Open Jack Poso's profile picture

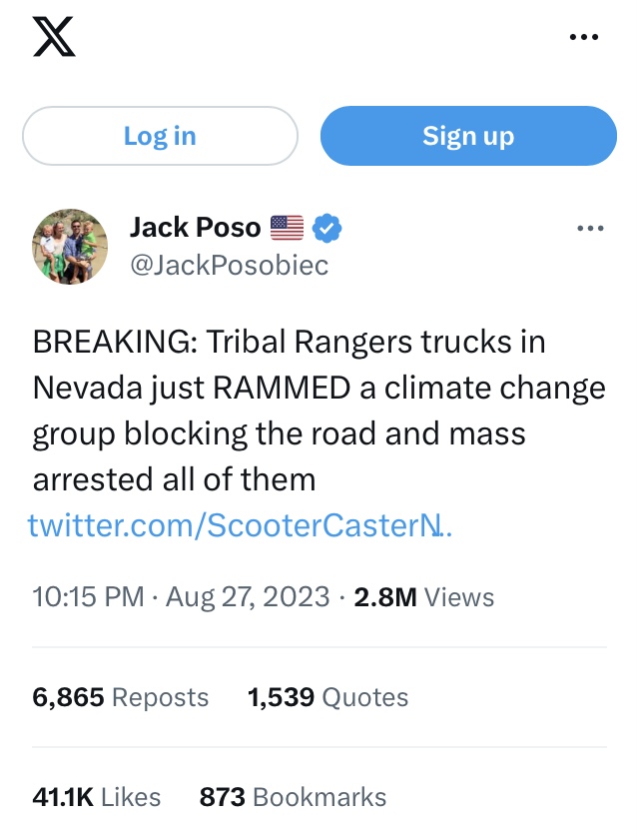(70, 246)
